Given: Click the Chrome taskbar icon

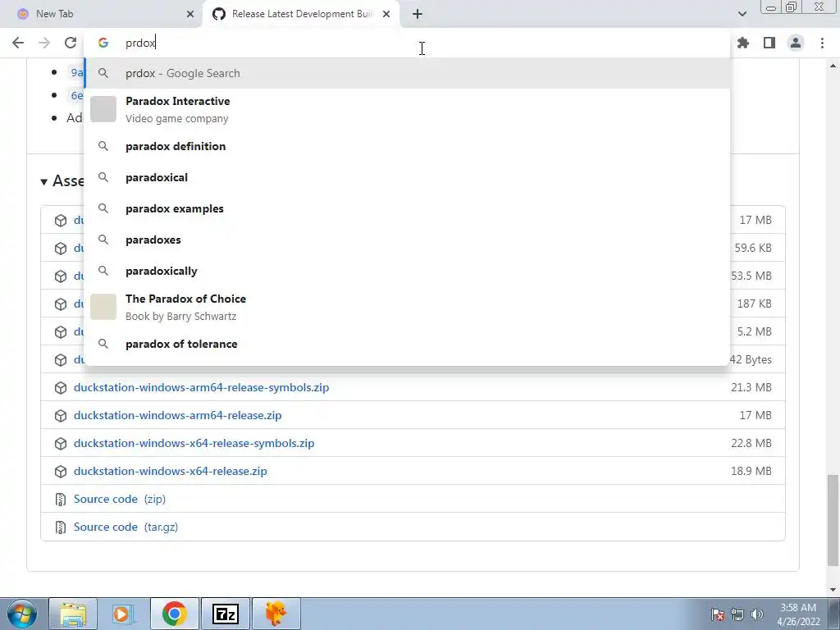Looking at the screenshot, I should 174,614.
